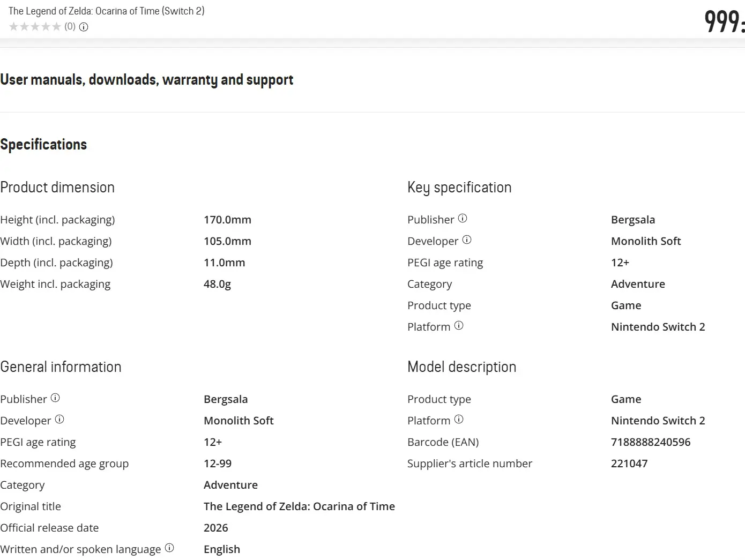Click info icon next to star rating

coord(84,27)
